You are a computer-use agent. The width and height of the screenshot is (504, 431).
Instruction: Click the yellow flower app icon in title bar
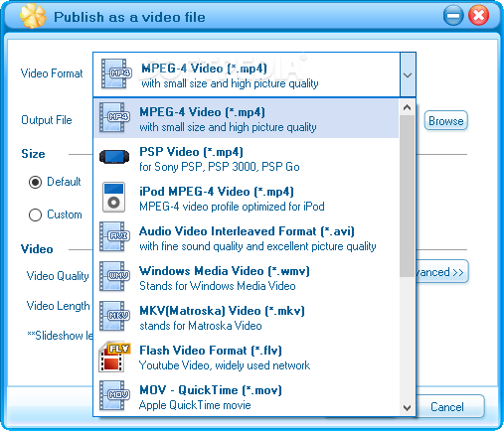33,16
